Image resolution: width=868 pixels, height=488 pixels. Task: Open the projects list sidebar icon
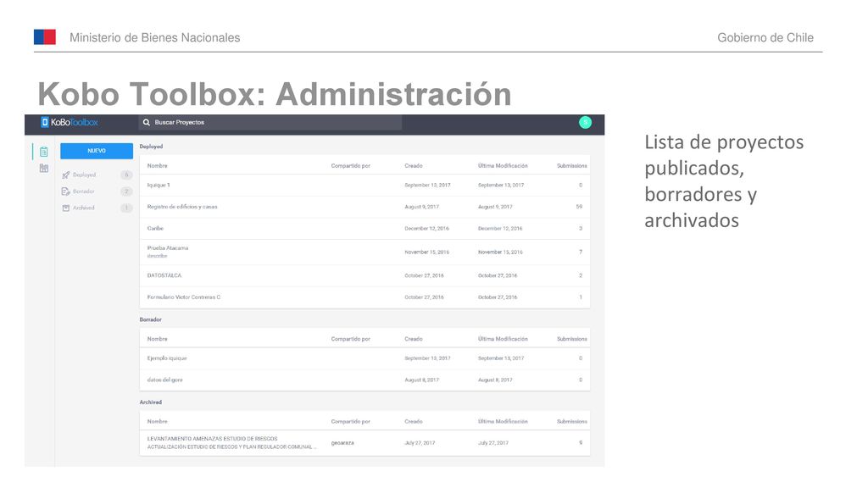pyautogui.click(x=44, y=152)
